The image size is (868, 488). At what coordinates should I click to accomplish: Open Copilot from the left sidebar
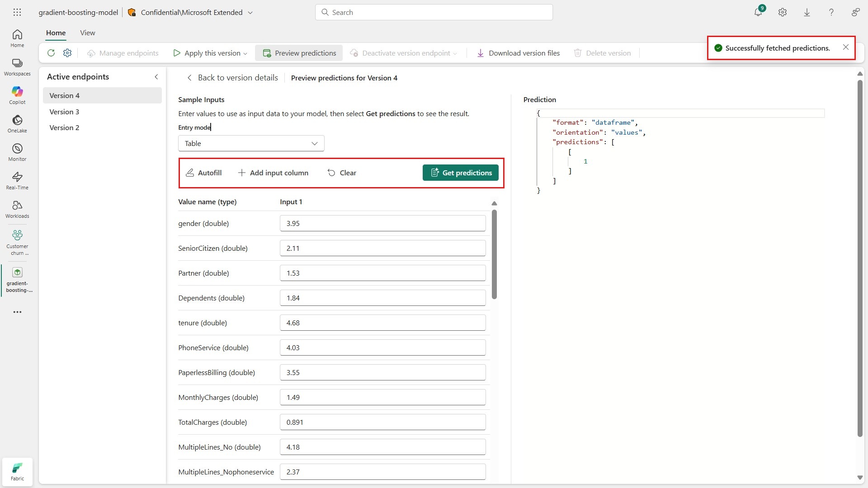pyautogui.click(x=17, y=95)
